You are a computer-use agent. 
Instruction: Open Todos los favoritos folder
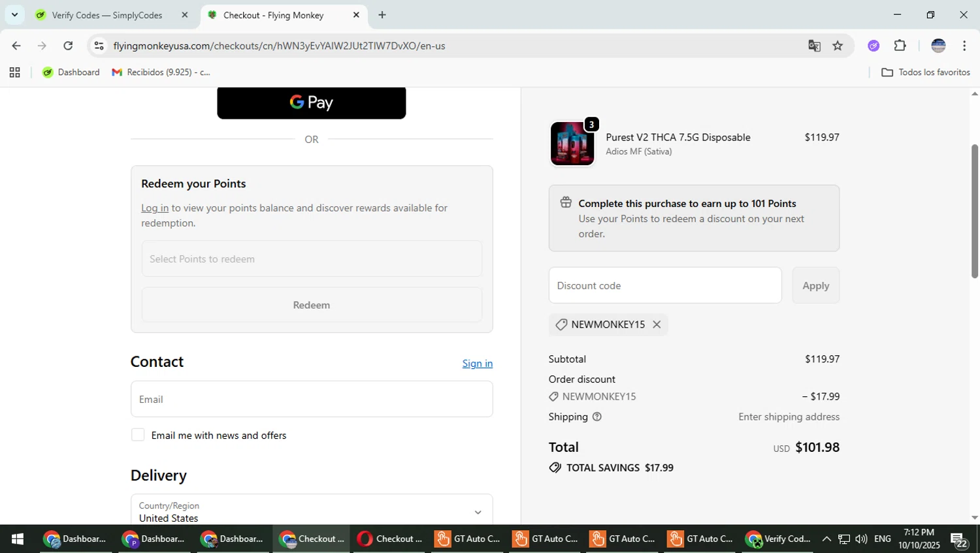926,72
